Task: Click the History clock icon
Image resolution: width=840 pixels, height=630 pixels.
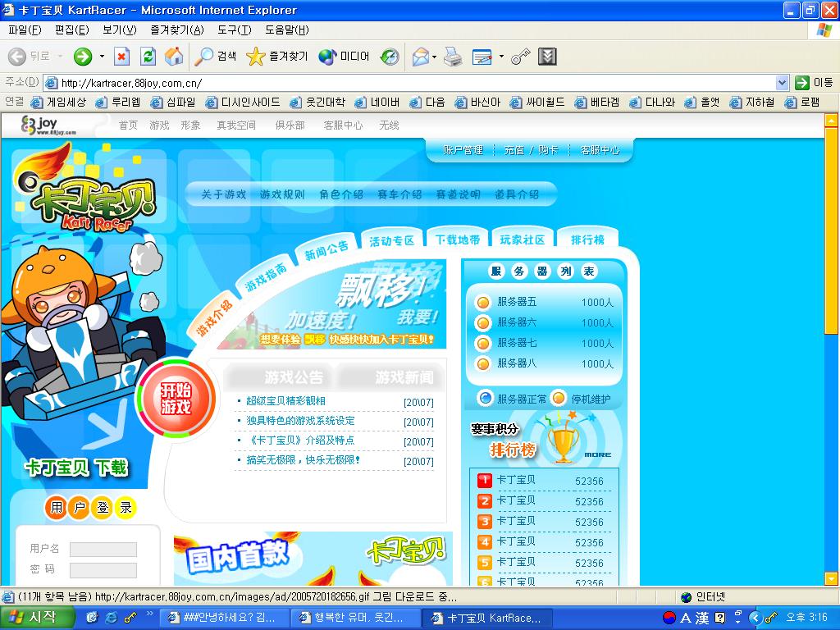Action: [390, 57]
